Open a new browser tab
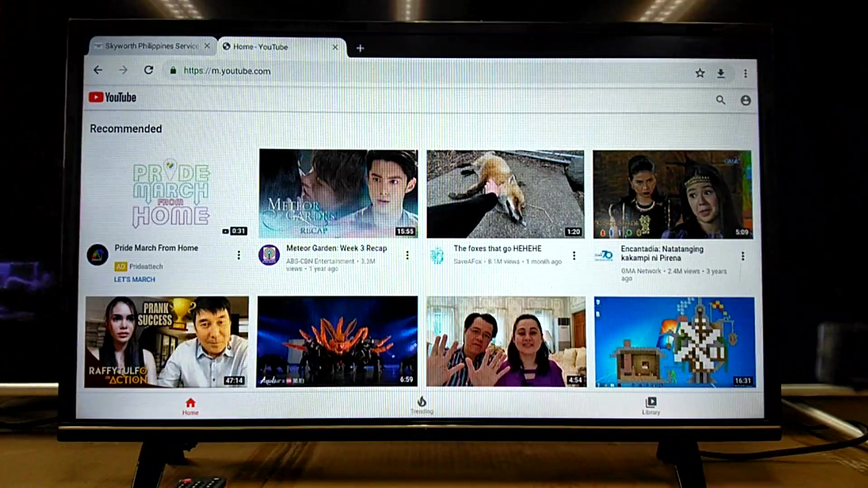Viewport: 868px width, 488px height. (x=360, y=48)
